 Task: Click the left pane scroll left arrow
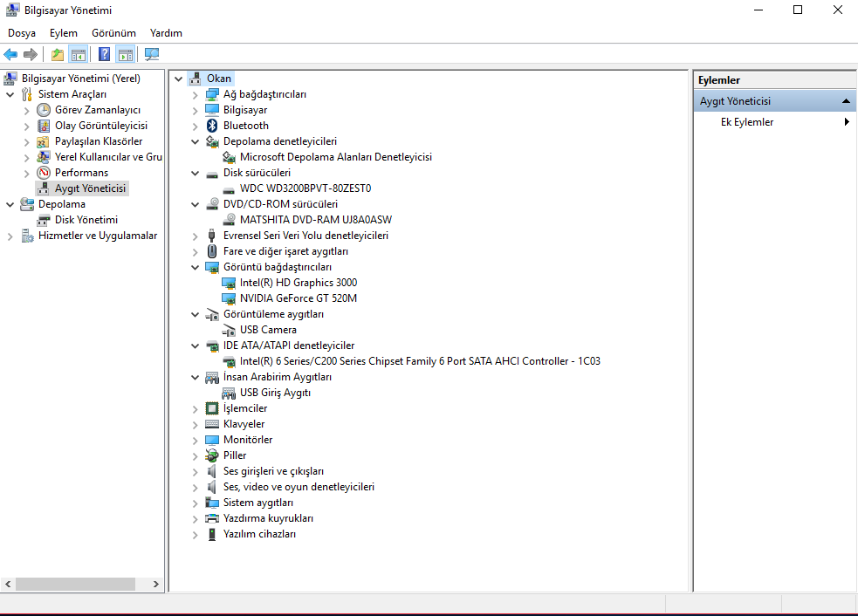coord(8,585)
